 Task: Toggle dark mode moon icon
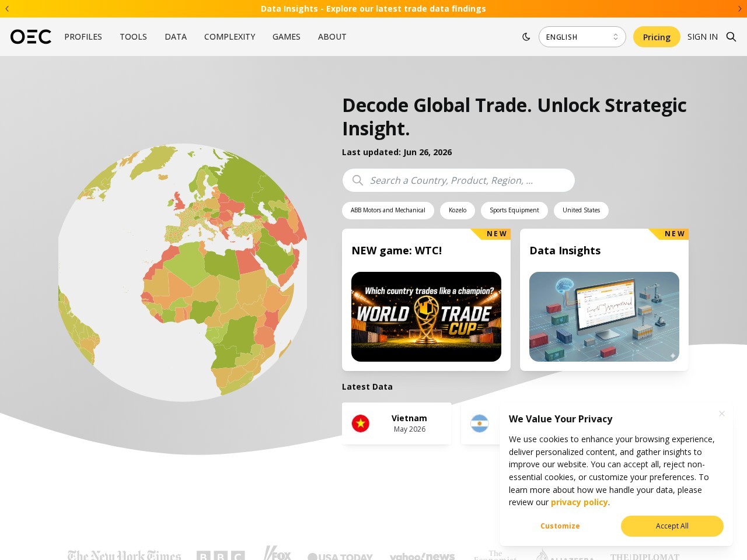pyautogui.click(x=526, y=37)
